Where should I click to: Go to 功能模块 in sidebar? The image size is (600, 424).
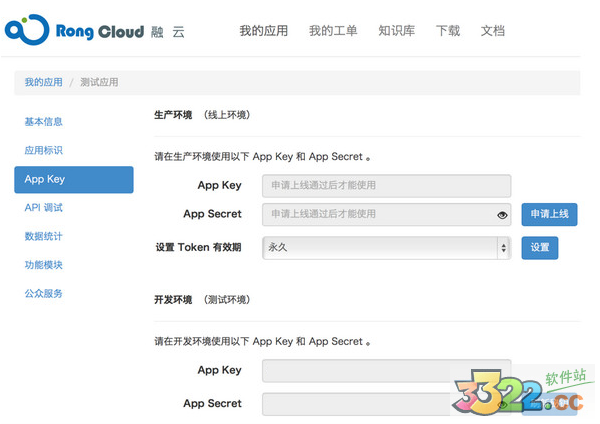pyautogui.click(x=44, y=265)
